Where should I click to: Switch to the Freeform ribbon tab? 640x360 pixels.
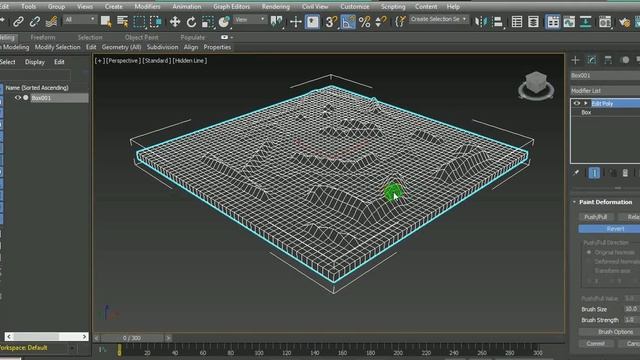pyautogui.click(x=43, y=37)
